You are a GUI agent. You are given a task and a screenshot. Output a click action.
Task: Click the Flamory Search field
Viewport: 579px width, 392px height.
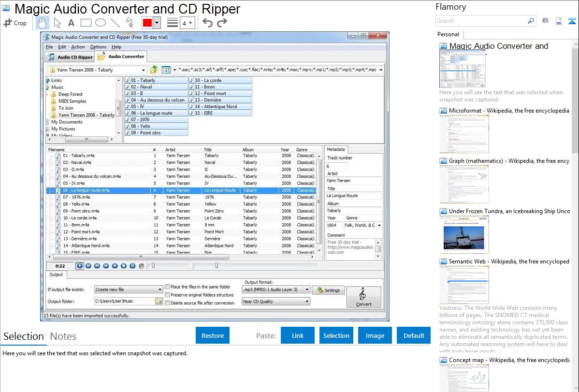point(481,21)
